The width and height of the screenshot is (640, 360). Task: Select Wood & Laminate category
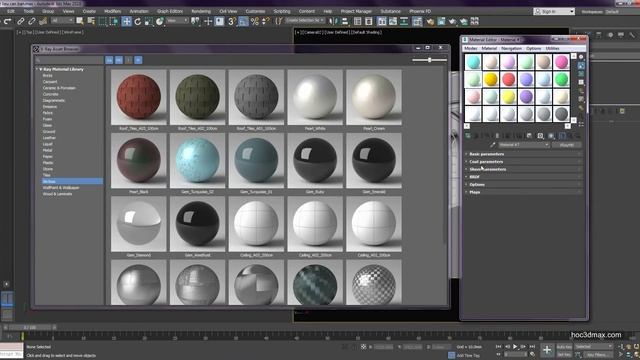(57, 194)
